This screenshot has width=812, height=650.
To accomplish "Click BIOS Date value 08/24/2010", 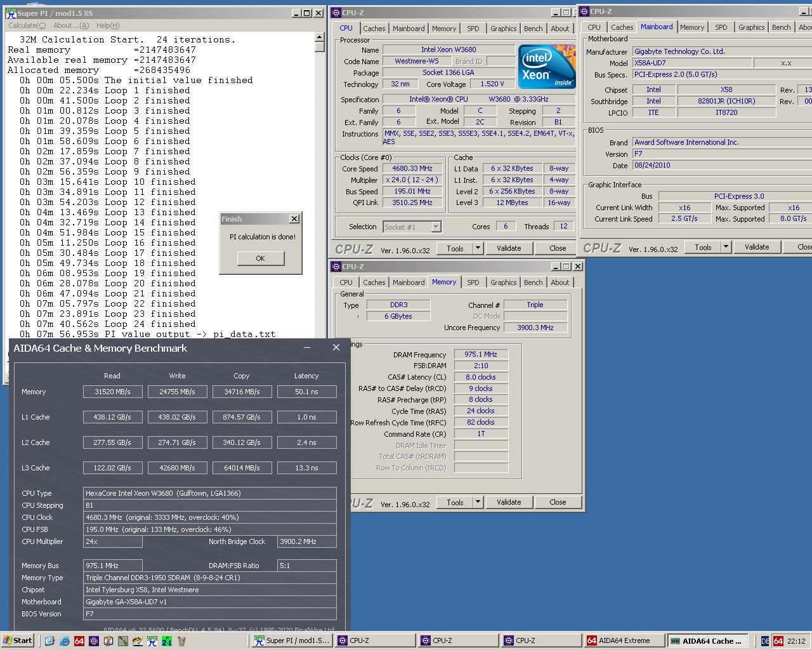I will pos(722,165).
